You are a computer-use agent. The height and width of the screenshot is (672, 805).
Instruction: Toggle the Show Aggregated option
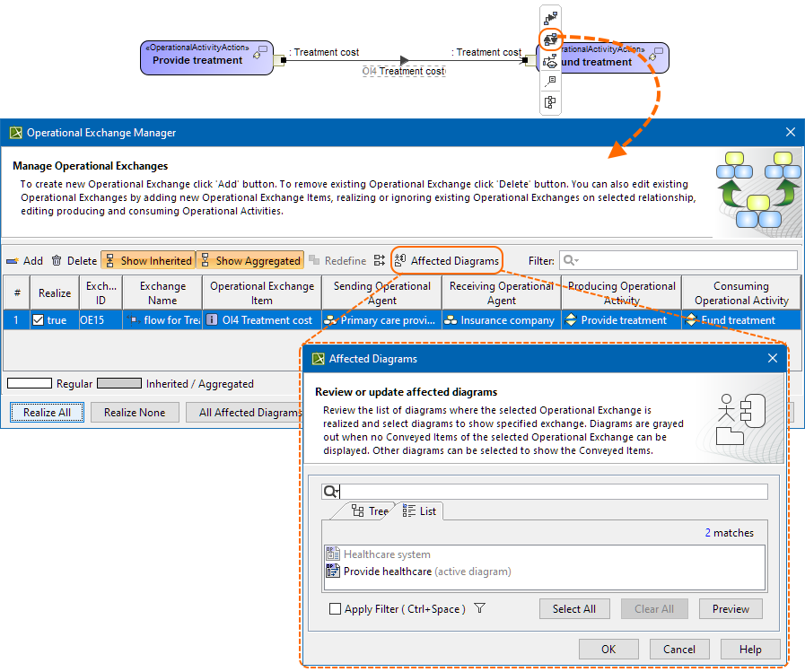tap(249, 260)
